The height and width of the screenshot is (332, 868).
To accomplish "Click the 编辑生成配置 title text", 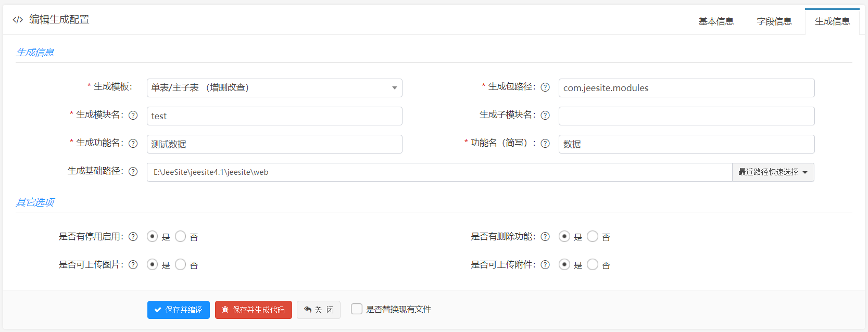I will (59, 20).
